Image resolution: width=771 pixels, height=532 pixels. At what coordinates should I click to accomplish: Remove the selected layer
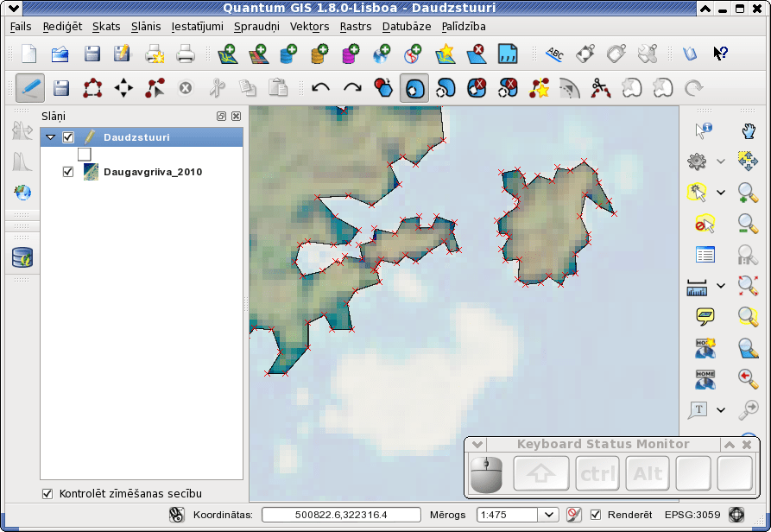coord(477,54)
